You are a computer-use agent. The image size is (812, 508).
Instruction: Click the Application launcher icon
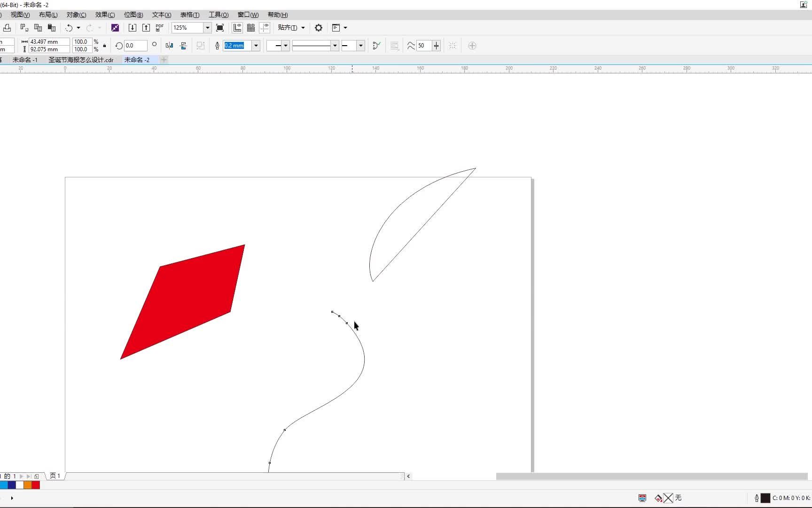coord(336,28)
